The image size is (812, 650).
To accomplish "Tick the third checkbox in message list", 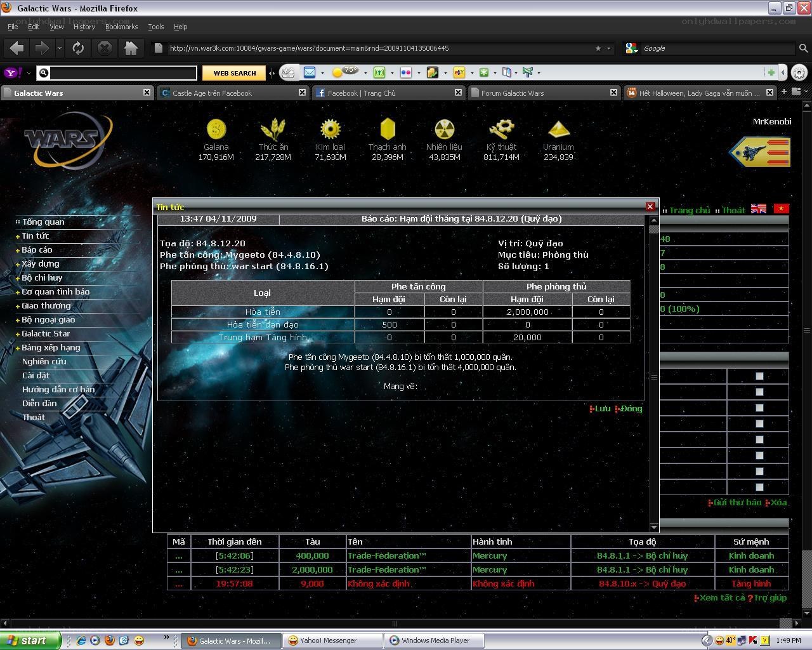I will 759,408.
